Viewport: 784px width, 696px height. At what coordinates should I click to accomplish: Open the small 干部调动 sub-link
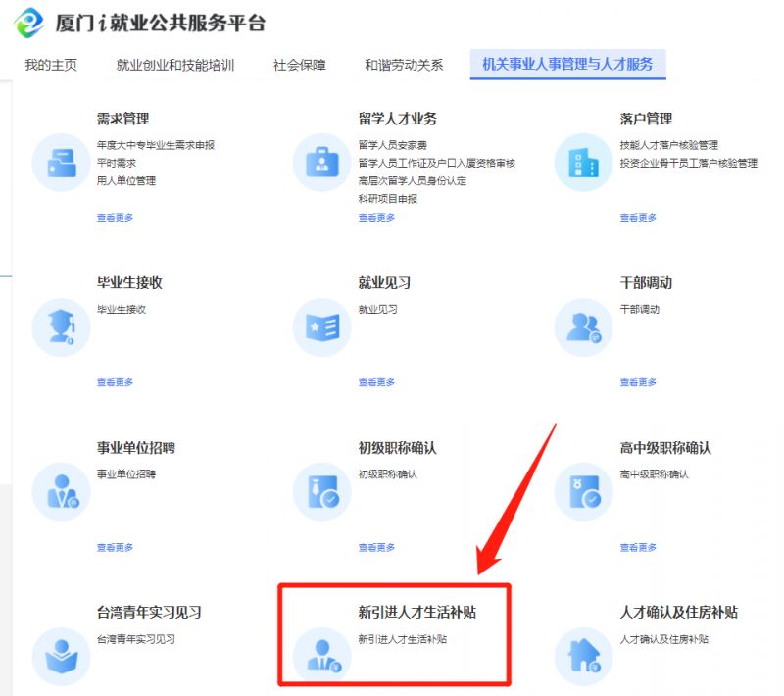(640, 310)
